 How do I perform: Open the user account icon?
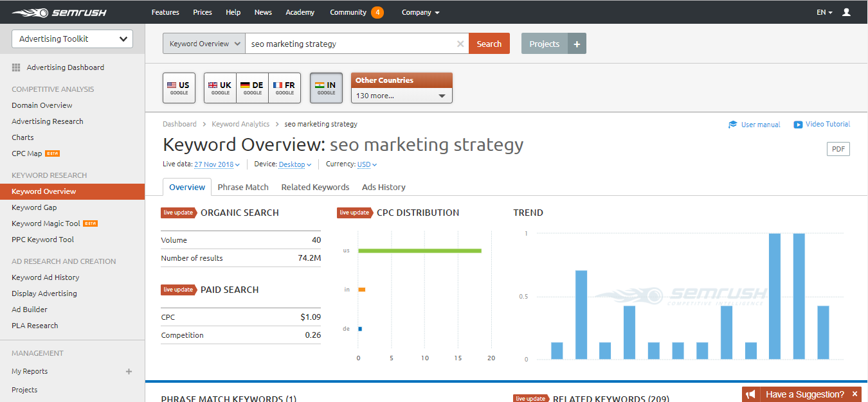846,12
